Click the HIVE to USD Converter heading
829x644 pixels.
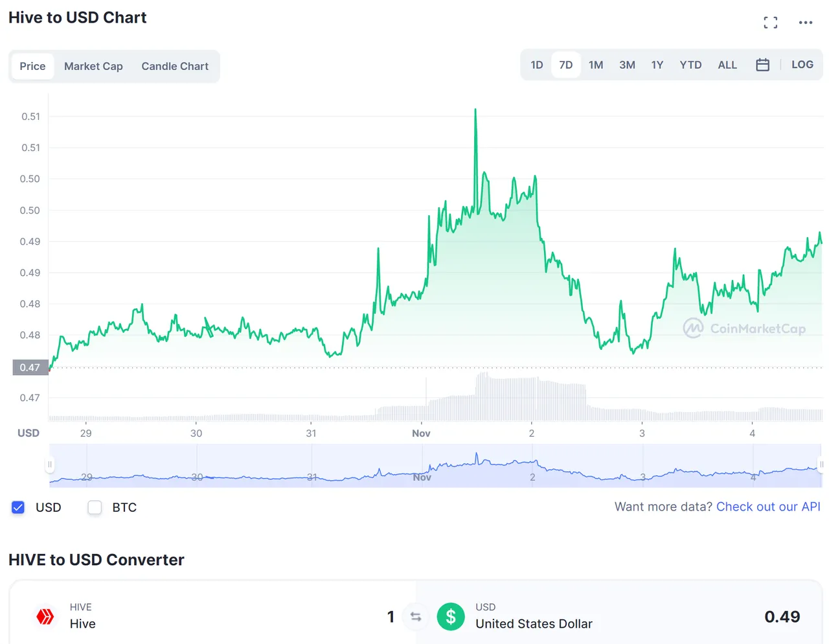coord(97,560)
